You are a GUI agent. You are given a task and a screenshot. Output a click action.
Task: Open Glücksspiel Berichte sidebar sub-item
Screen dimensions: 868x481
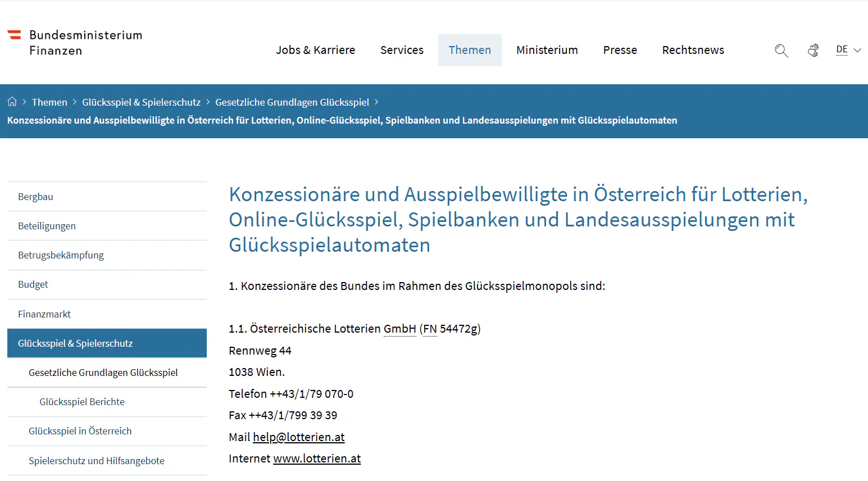107,402
